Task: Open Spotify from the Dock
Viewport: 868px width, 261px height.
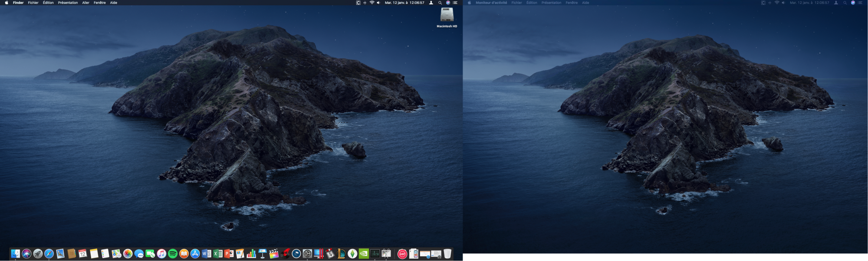Action: coord(173,254)
